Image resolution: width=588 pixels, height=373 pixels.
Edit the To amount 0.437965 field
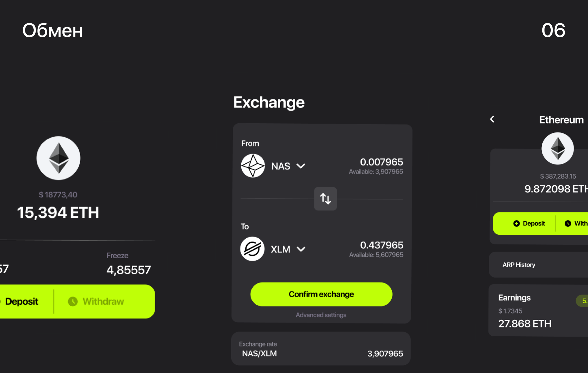tap(381, 245)
